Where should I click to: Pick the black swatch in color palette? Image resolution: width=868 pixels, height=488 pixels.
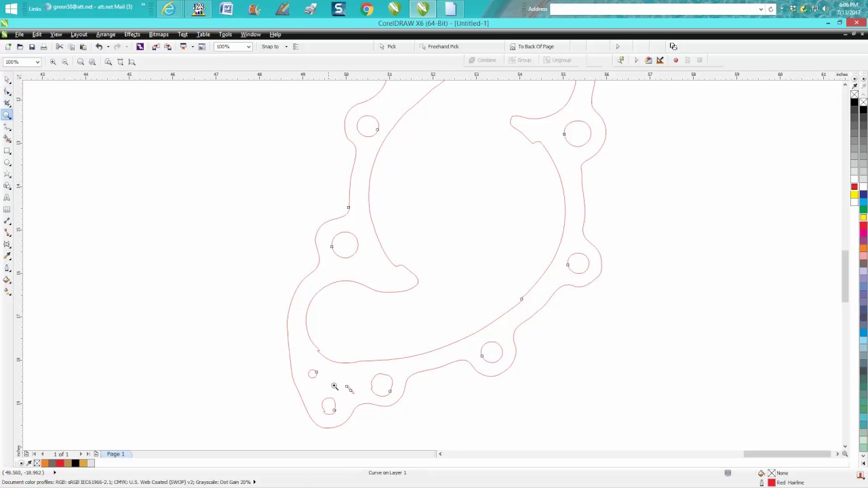point(854,102)
